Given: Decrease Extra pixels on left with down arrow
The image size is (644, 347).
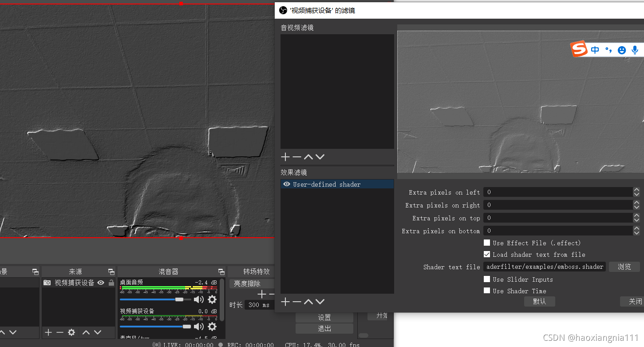Looking at the screenshot, I should pos(636,194).
